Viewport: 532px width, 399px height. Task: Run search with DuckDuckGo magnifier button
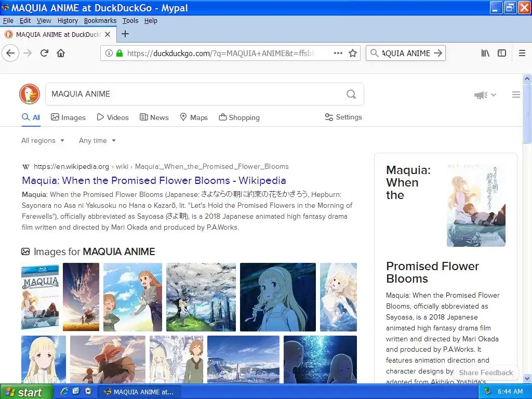point(351,94)
